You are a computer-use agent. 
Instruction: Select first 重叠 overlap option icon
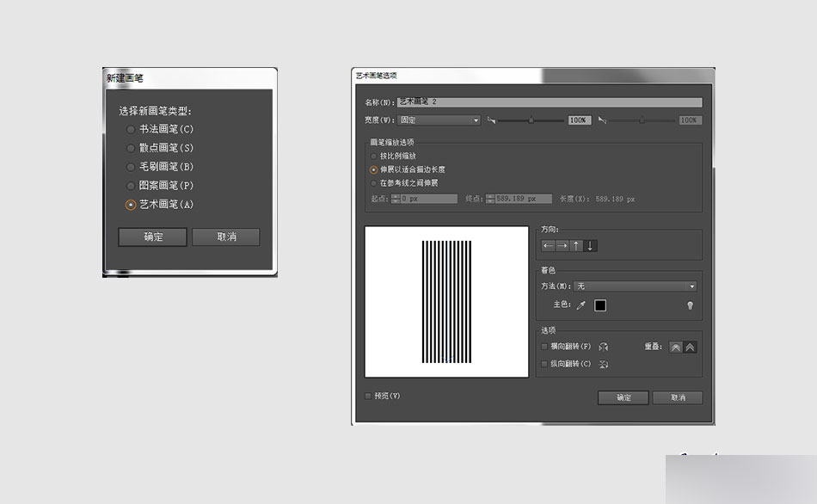(x=676, y=347)
